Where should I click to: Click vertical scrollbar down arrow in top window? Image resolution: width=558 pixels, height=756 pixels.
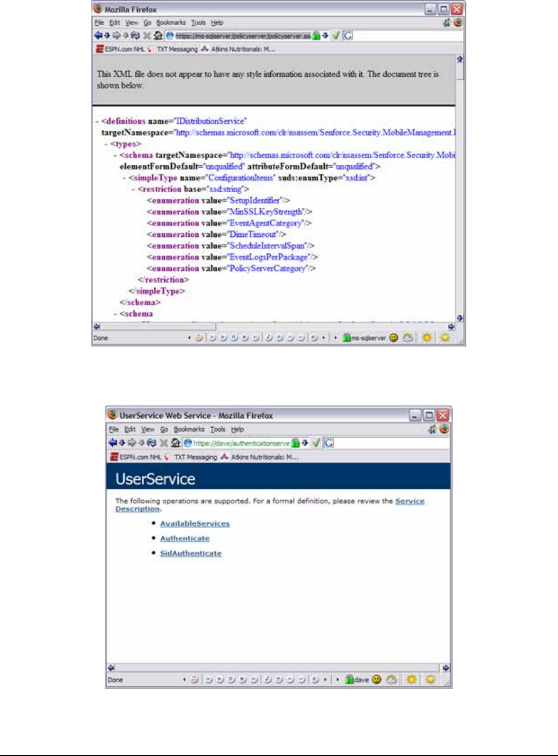[460, 318]
